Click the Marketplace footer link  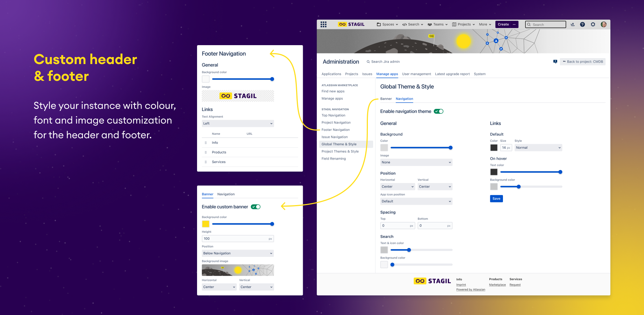497,285
